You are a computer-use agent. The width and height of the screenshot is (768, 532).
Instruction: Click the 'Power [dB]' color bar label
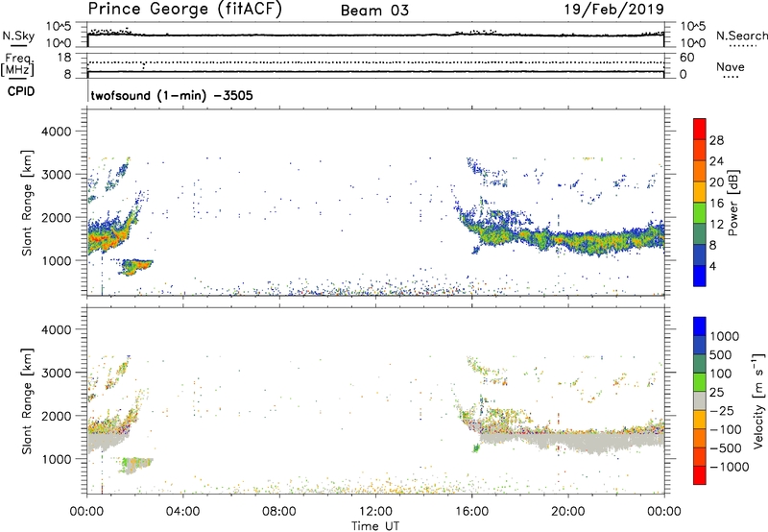[733, 203]
